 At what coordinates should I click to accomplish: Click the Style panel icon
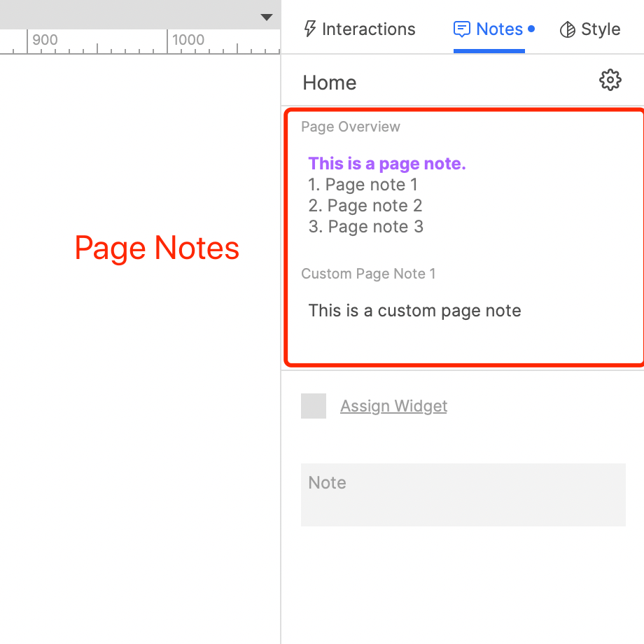tap(568, 29)
